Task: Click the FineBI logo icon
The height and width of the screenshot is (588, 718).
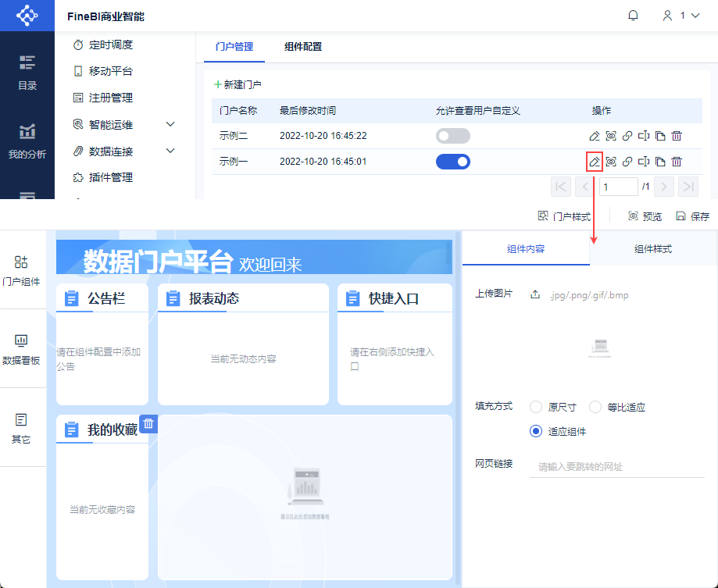Action: point(27,16)
